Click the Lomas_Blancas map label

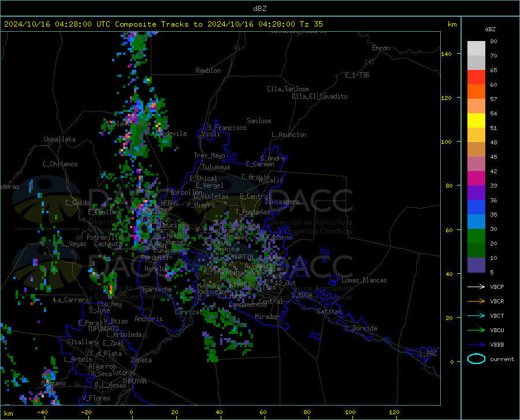click(364, 280)
